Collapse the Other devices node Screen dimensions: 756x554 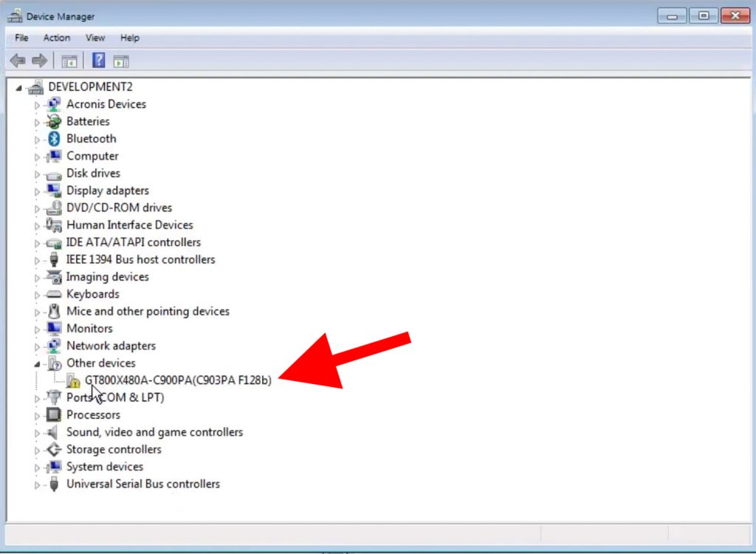click(x=37, y=363)
